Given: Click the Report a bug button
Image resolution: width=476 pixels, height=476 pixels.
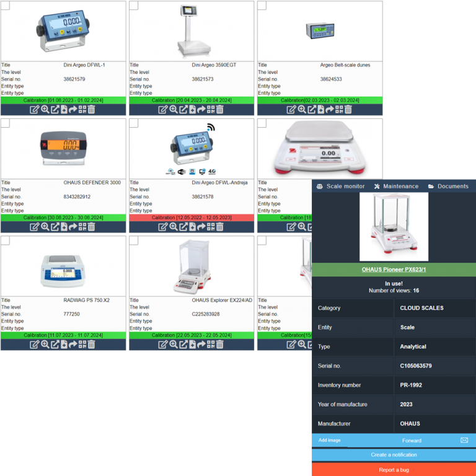Looking at the screenshot, I should coord(394,470).
